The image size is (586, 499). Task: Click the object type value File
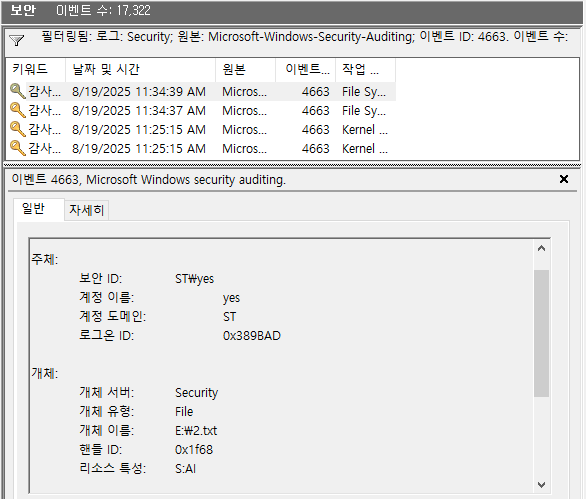(184, 412)
